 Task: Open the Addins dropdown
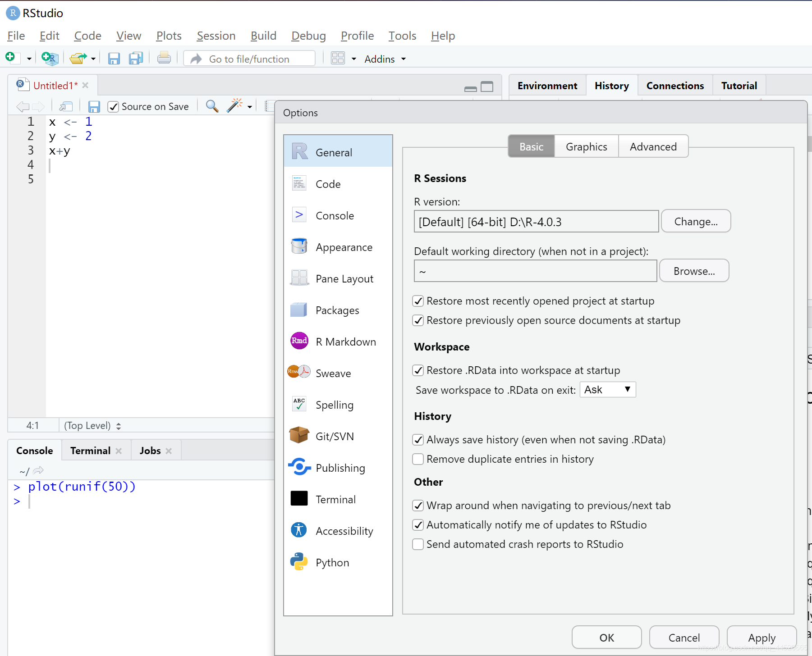385,59
